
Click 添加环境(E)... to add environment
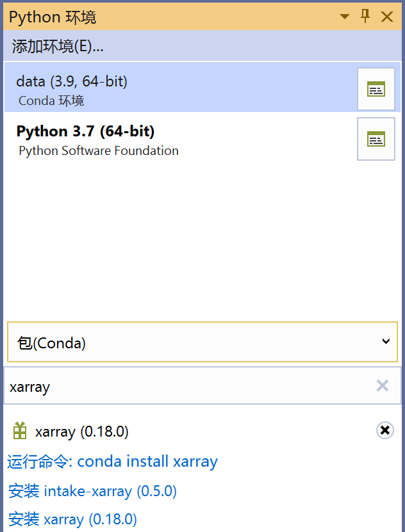tap(58, 46)
